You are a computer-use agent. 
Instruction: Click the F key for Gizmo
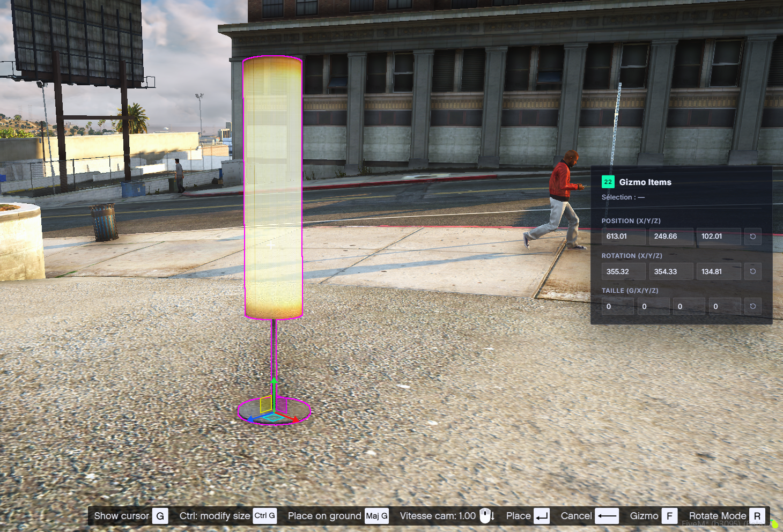click(x=669, y=516)
